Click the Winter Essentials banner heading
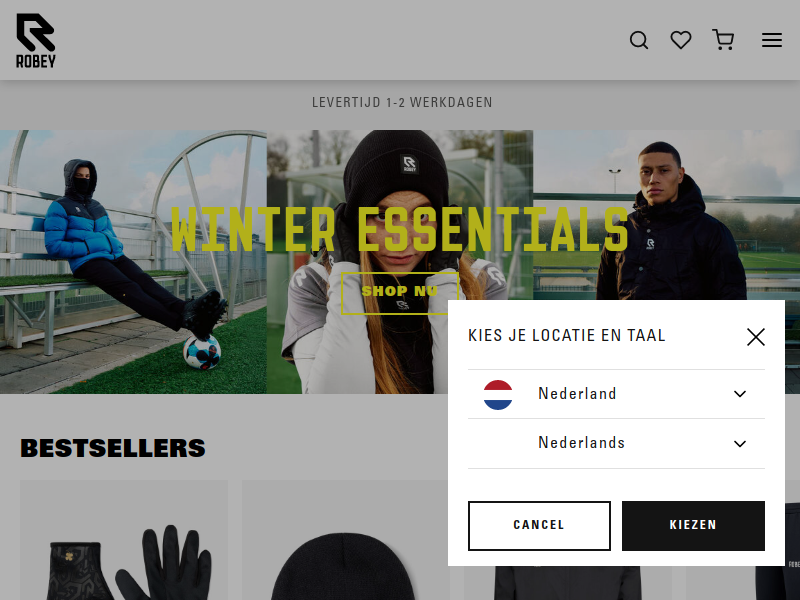This screenshot has height=600, width=800. [399, 230]
